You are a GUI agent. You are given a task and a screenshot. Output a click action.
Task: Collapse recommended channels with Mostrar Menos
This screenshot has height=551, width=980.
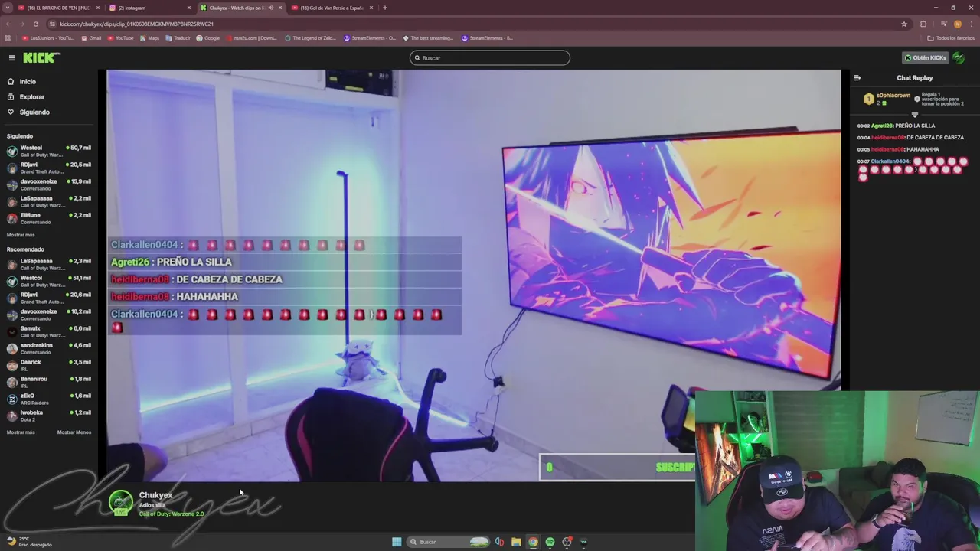pyautogui.click(x=74, y=432)
